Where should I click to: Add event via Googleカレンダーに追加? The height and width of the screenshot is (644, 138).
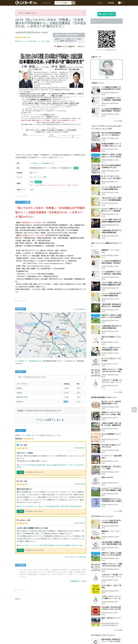[x=24, y=41]
